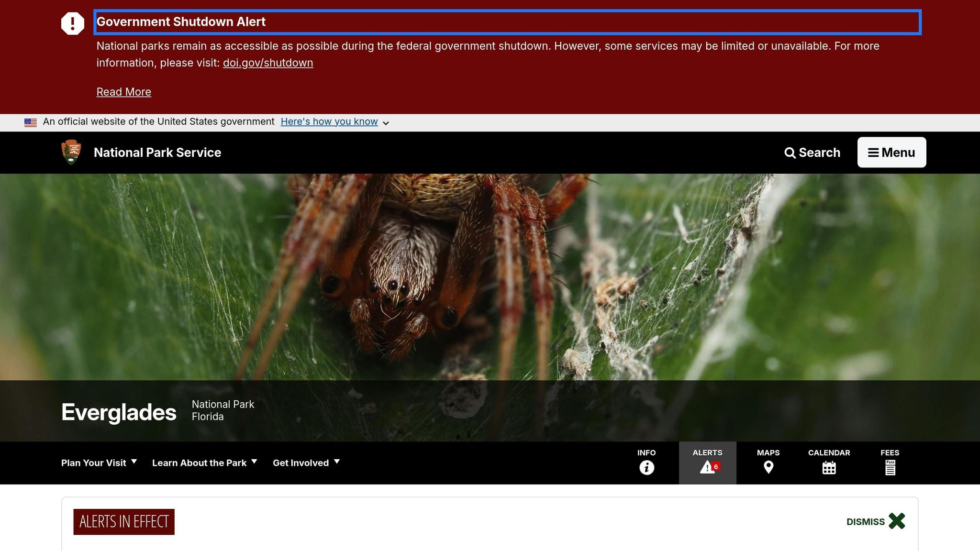Image resolution: width=980 pixels, height=551 pixels.
Task: Open site Search
Action: (812, 153)
